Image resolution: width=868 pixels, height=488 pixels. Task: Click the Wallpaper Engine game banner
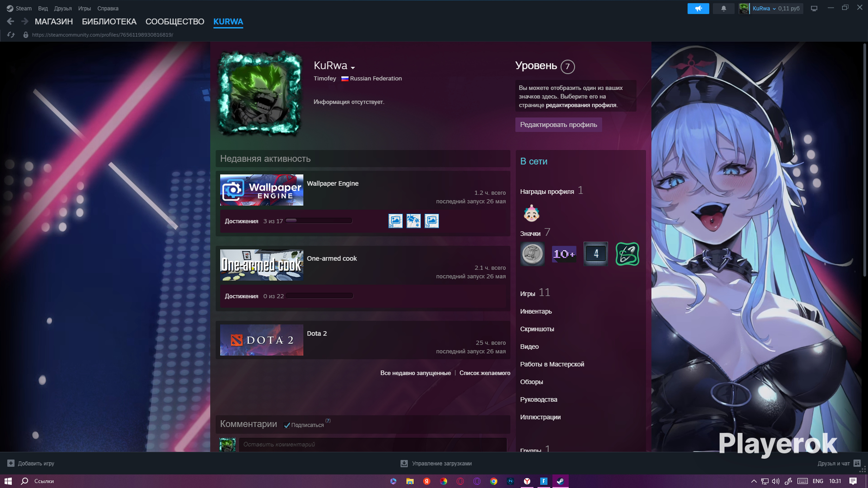click(262, 190)
